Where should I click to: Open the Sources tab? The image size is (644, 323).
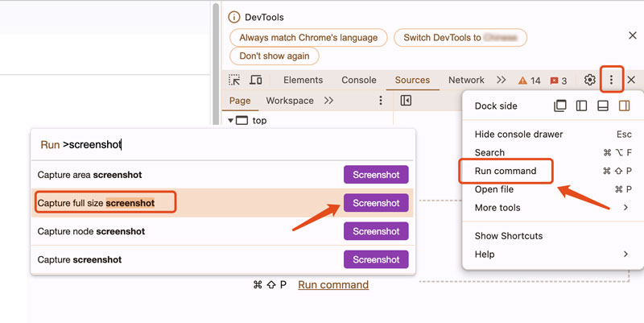tap(412, 80)
